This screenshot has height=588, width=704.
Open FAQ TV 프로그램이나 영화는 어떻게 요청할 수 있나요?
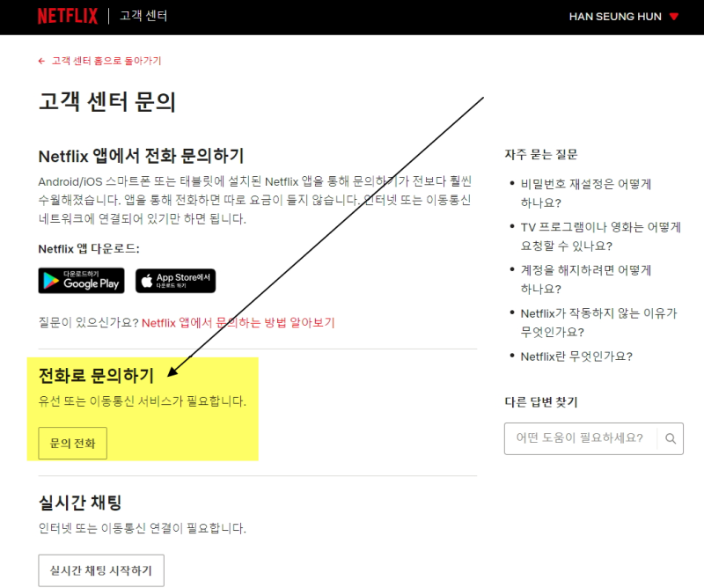click(x=600, y=236)
